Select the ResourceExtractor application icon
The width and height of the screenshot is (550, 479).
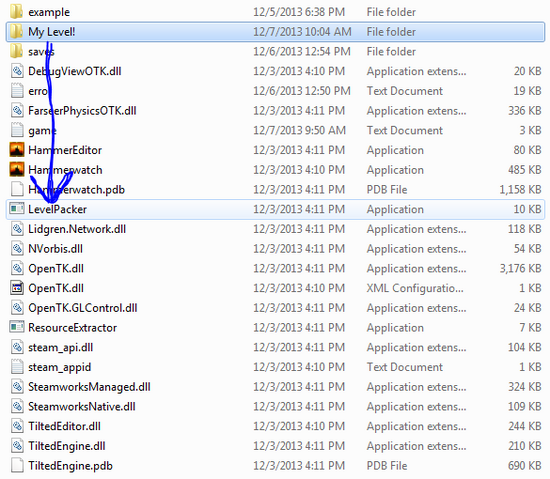16,327
